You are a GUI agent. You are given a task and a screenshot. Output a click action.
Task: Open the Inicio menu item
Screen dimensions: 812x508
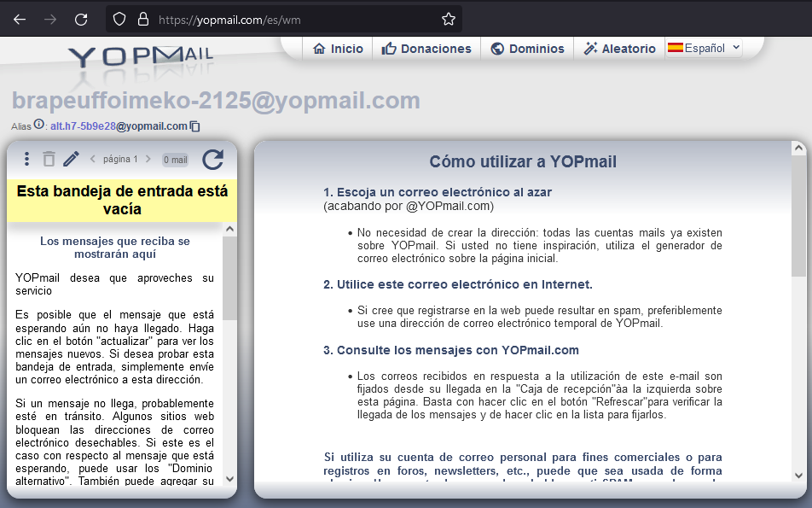pyautogui.click(x=338, y=49)
